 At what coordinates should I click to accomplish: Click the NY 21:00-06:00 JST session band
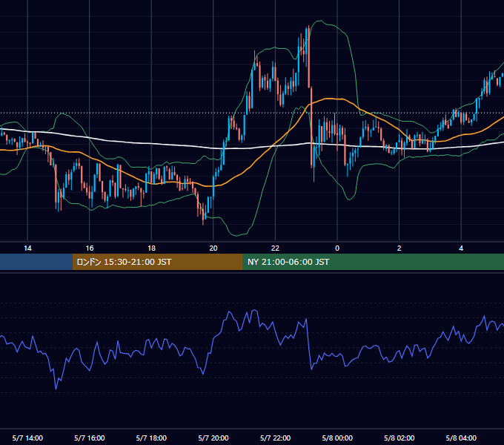373,262
